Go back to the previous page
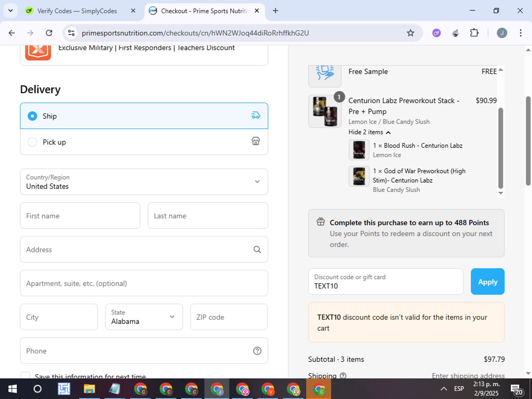532x399 pixels. click(12, 33)
